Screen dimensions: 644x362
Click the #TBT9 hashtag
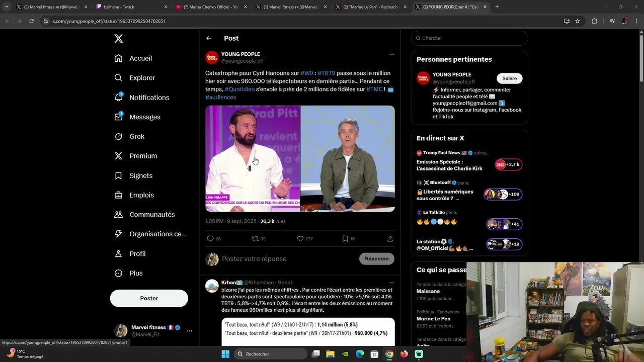(x=326, y=73)
